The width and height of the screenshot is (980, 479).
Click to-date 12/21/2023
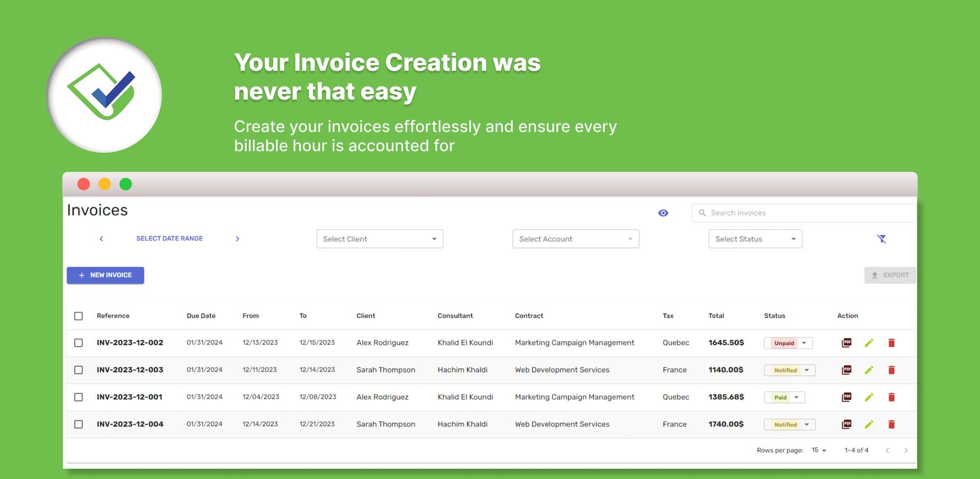(x=317, y=424)
